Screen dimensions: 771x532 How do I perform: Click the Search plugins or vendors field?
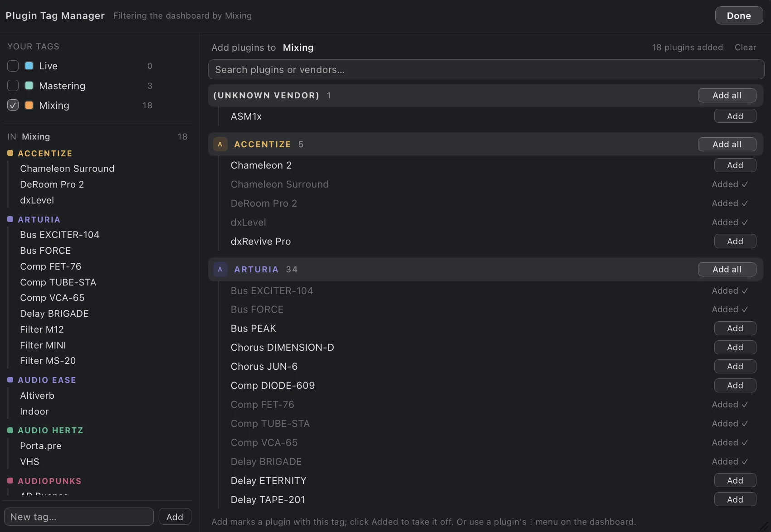(x=486, y=70)
